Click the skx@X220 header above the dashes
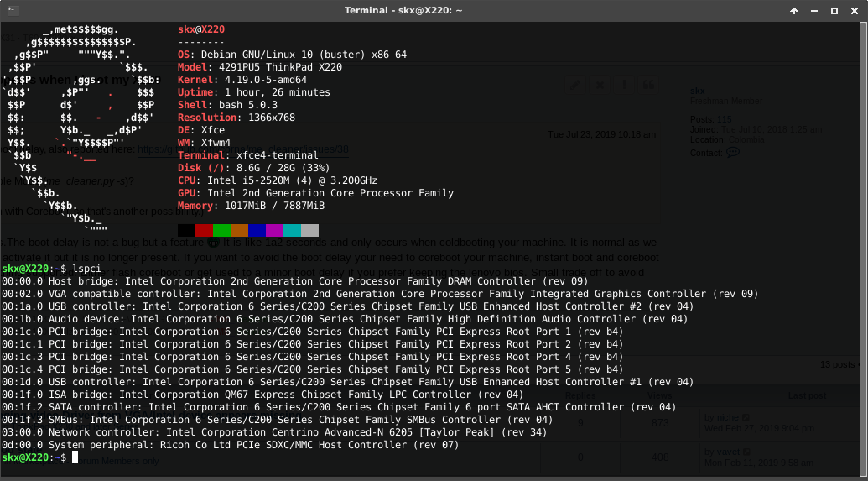868x481 pixels. coord(201,30)
